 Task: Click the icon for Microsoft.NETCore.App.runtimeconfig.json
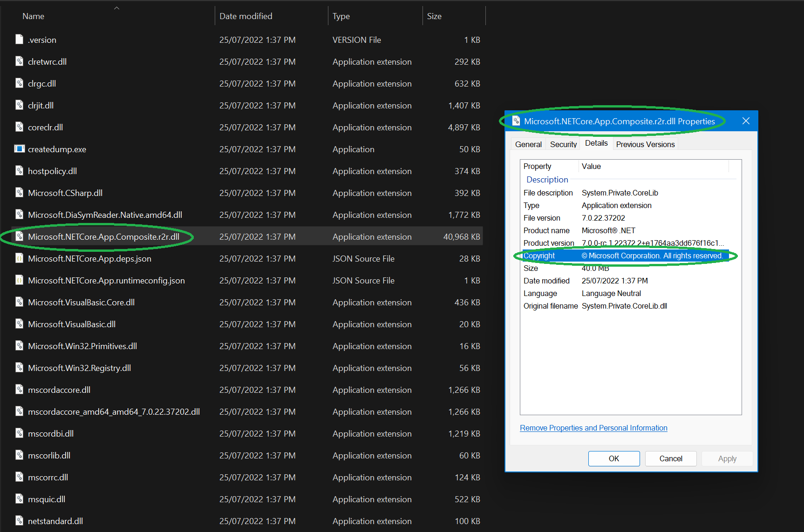pyautogui.click(x=19, y=280)
